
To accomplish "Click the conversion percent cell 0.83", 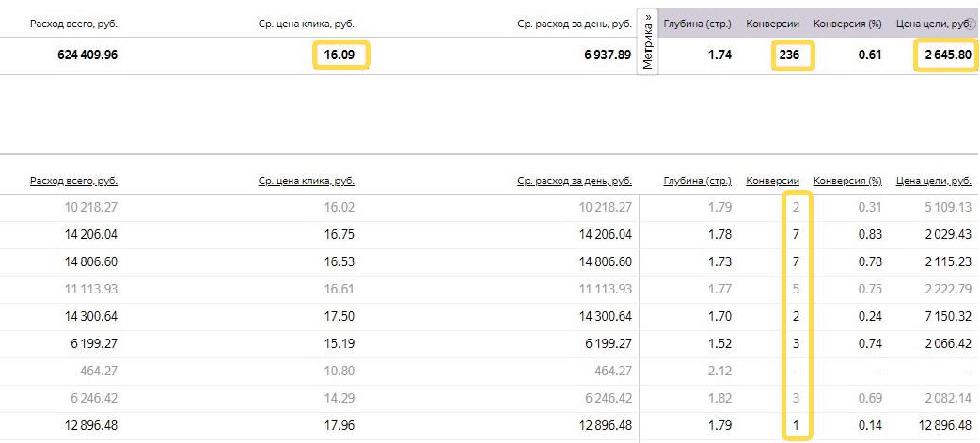I will [x=869, y=235].
